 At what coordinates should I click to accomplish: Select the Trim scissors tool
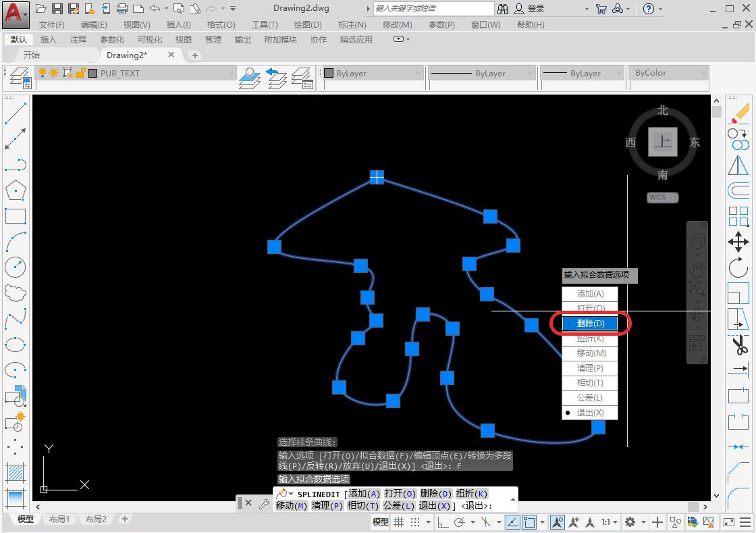pos(738,345)
